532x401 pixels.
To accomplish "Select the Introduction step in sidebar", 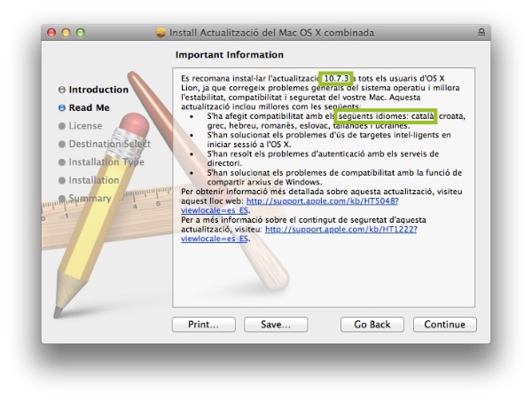I will (98, 90).
